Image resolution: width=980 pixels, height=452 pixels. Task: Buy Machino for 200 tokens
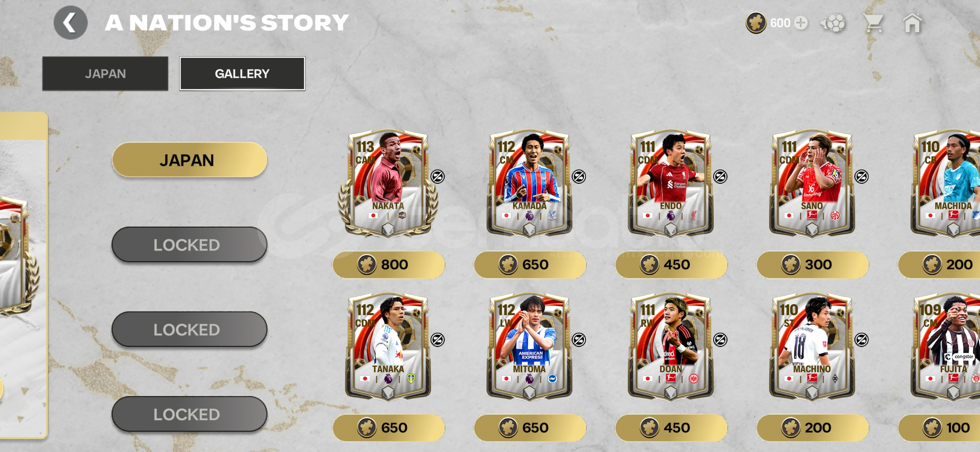(812, 428)
